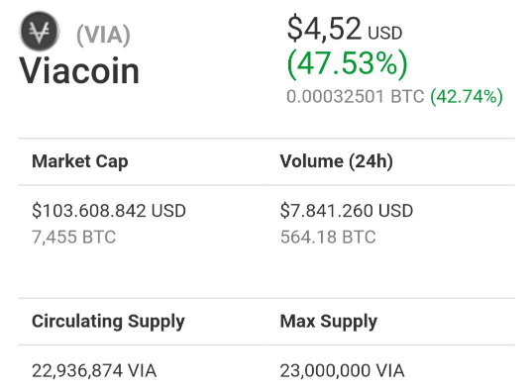Select the $7.841.260 USD volume value
Image resolution: width=532 pixels, height=392 pixels.
coord(347,211)
